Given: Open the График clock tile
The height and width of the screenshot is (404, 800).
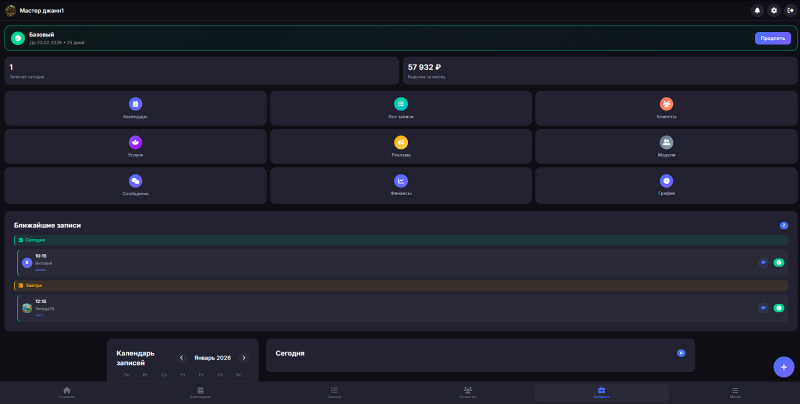Looking at the screenshot, I should (x=666, y=185).
